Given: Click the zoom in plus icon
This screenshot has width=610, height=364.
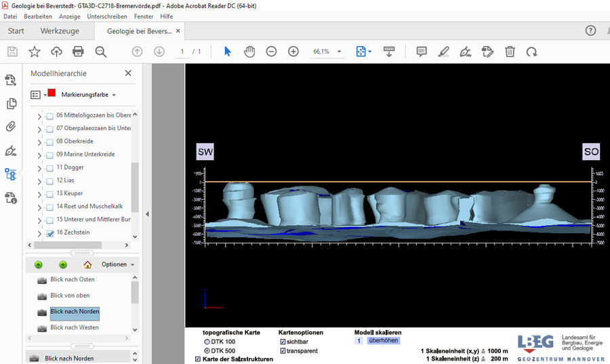Looking at the screenshot, I should pos(293,52).
